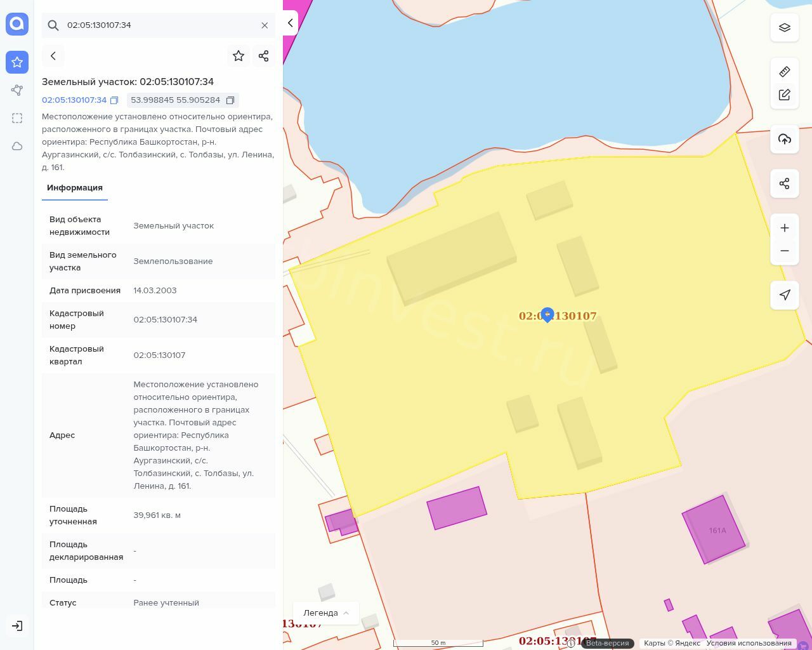Image resolution: width=812 pixels, height=650 pixels.
Task: Switch to the Информация tab
Action: point(75,188)
